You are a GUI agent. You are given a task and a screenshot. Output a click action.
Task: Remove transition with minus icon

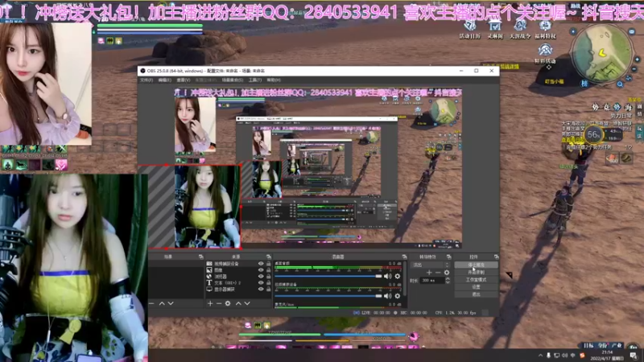click(x=438, y=273)
